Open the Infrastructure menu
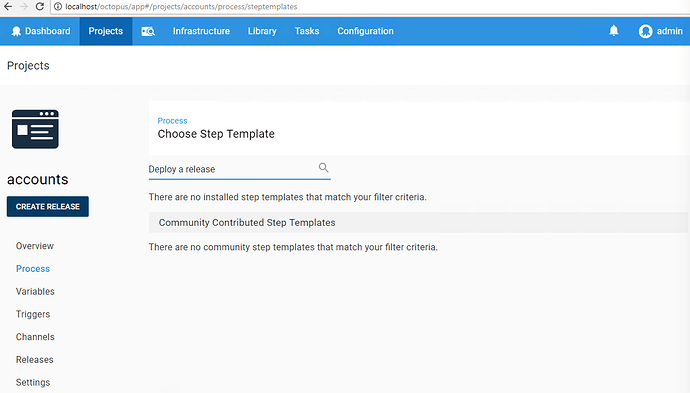The height and width of the screenshot is (393, 690). click(x=201, y=31)
